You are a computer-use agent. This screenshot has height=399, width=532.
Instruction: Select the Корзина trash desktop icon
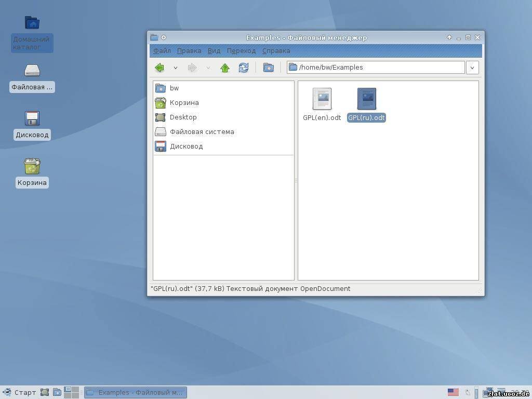point(32,173)
